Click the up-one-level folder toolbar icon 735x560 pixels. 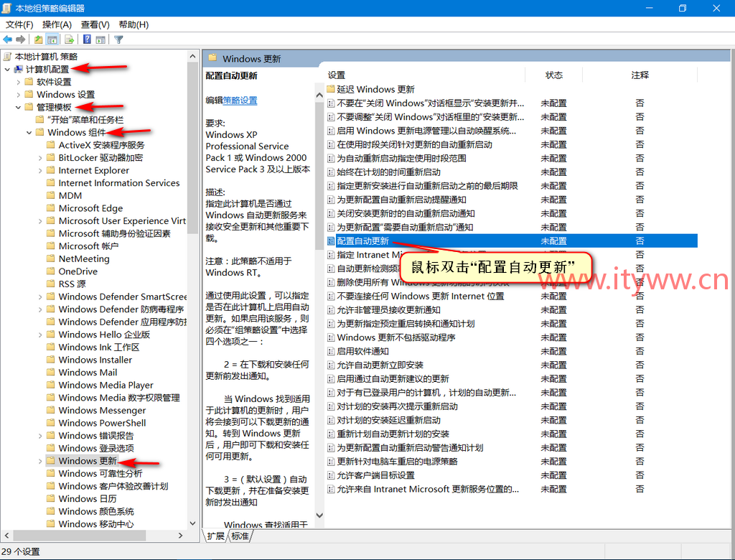39,40
